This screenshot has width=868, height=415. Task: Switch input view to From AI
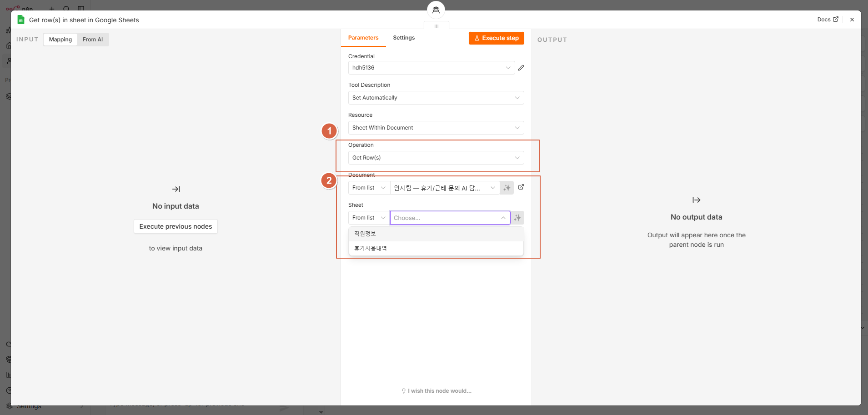tap(93, 40)
